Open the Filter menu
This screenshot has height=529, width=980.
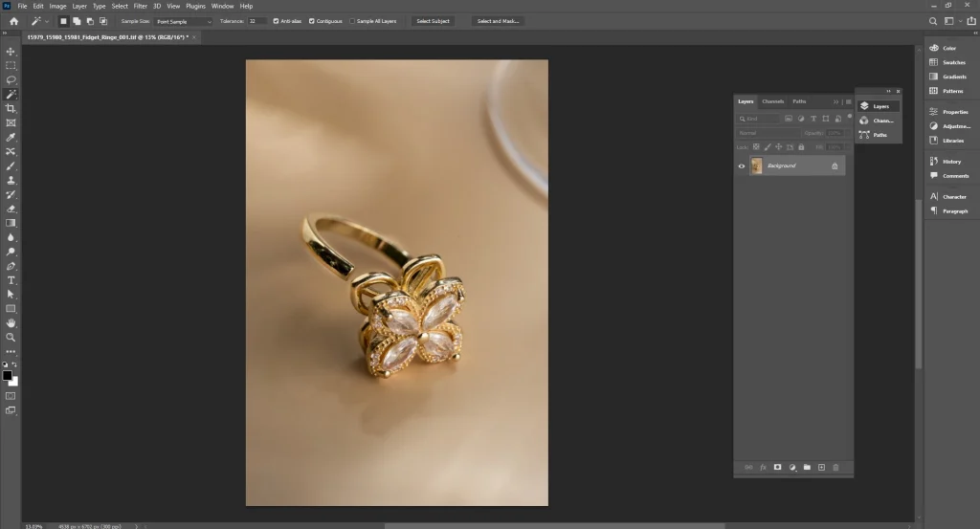(x=140, y=6)
